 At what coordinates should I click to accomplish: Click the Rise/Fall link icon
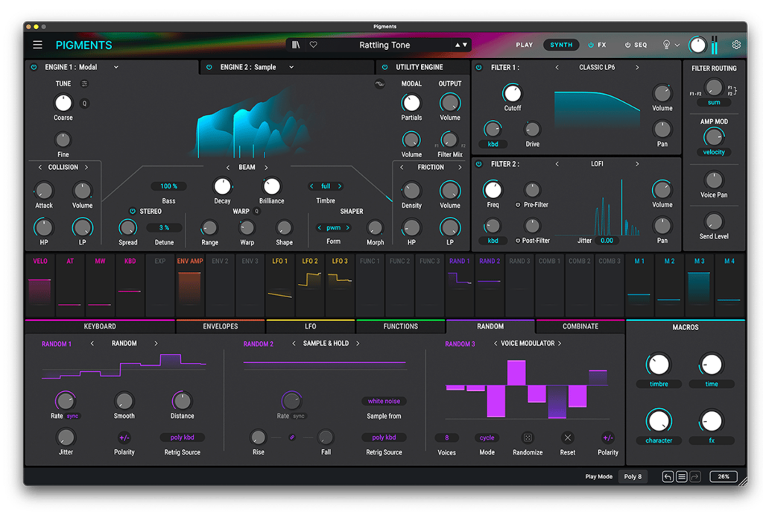click(292, 437)
